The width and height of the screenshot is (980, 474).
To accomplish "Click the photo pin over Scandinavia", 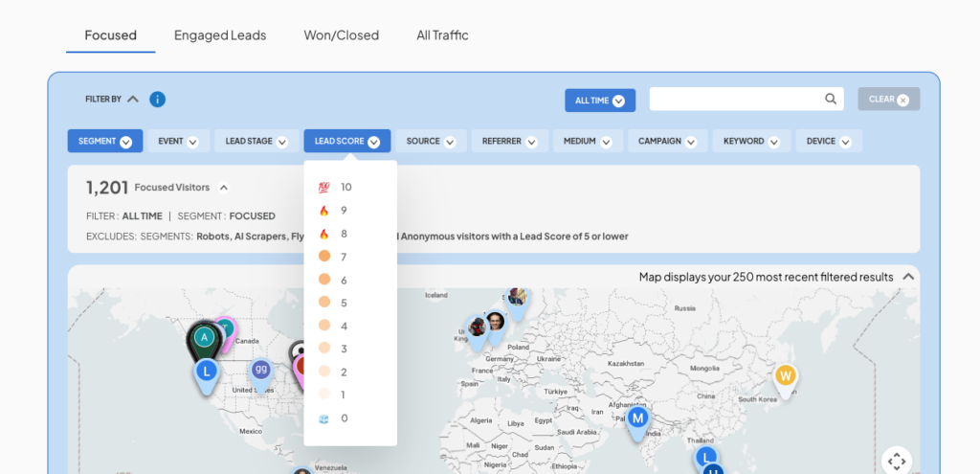I will point(517,300).
